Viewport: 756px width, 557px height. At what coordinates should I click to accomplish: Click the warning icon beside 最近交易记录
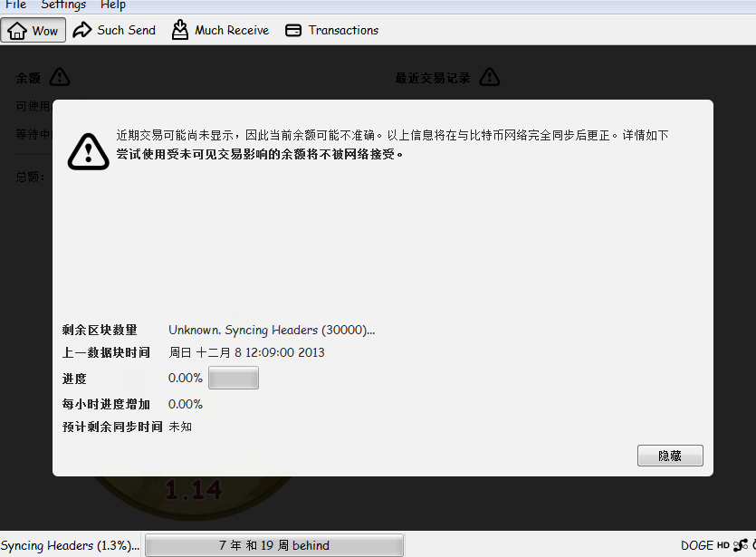pyautogui.click(x=489, y=77)
